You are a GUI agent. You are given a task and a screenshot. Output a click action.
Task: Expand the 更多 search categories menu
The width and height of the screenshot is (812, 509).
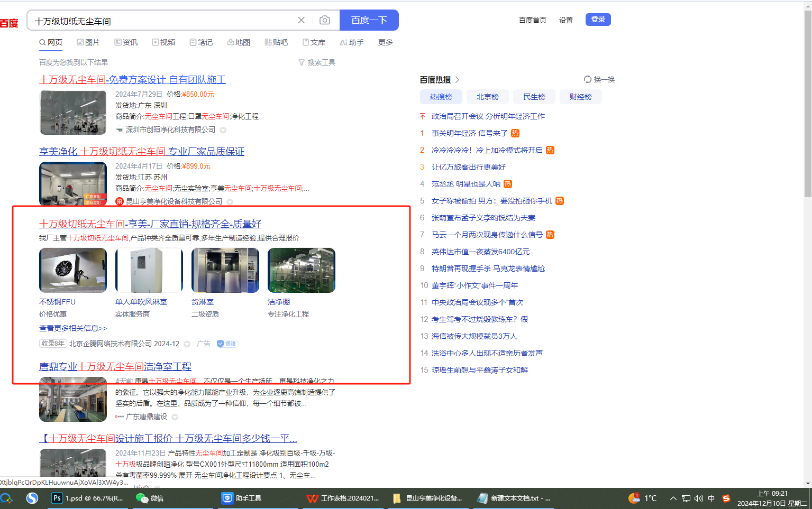[385, 42]
